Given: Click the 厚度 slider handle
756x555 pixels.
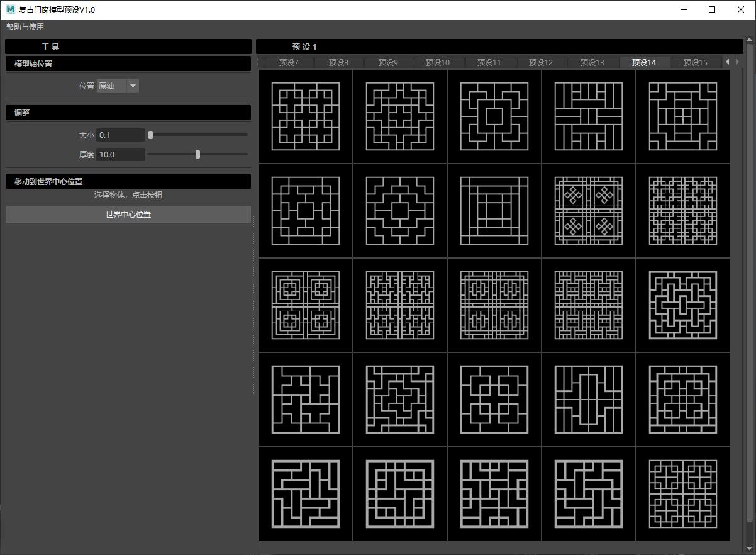Looking at the screenshot, I should [x=197, y=154].
